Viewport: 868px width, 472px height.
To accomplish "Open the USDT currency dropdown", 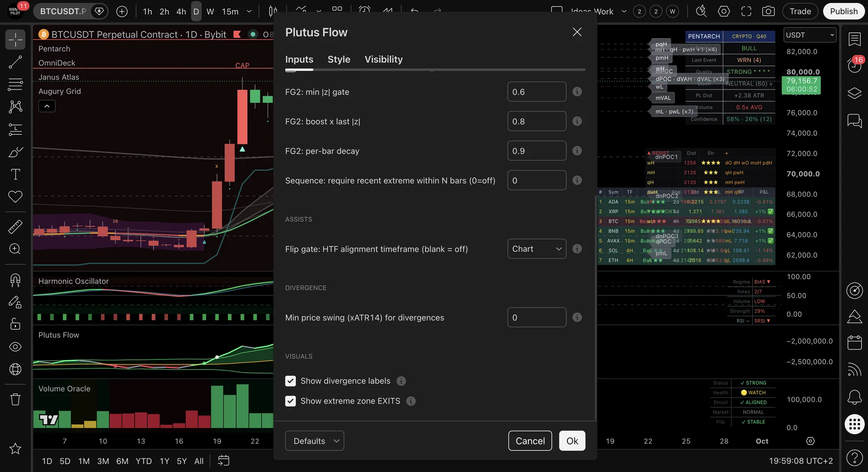I will (x=810, y=35).
